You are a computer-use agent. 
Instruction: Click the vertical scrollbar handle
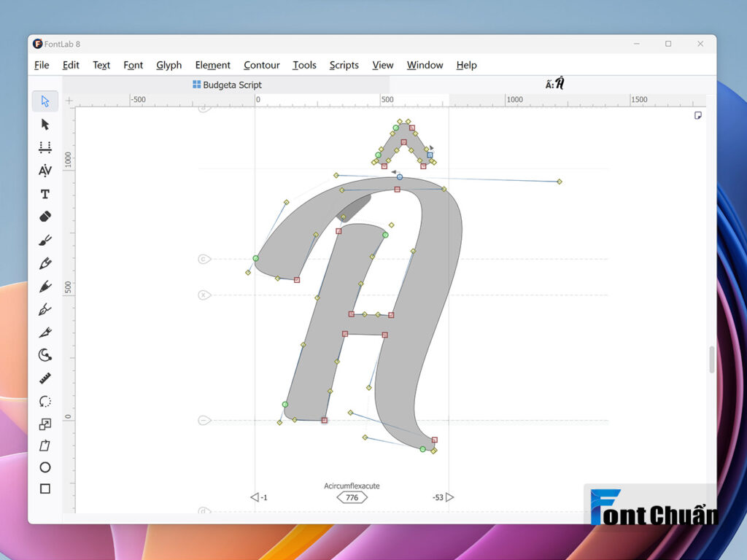point(711,359)
